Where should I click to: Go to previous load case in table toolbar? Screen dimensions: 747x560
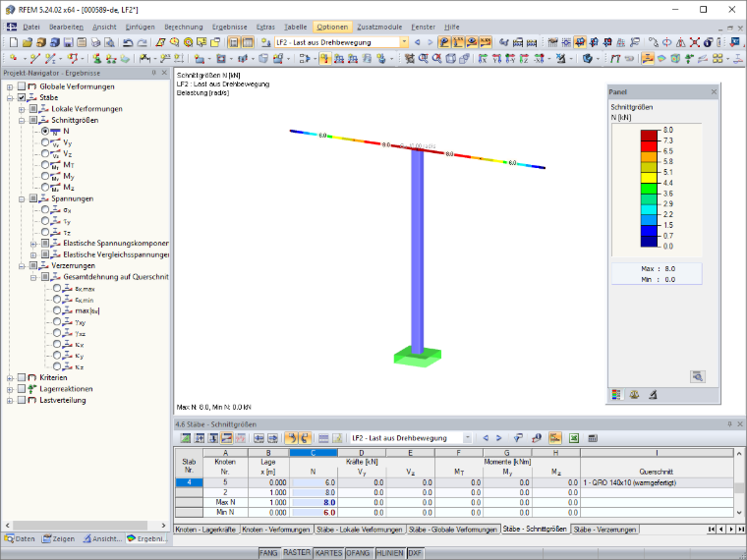pos(486,438)
